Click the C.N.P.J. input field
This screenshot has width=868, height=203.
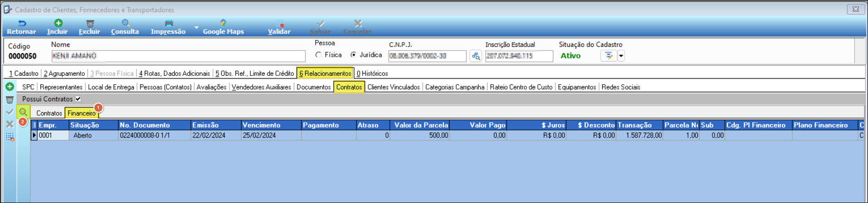point(428,56)
